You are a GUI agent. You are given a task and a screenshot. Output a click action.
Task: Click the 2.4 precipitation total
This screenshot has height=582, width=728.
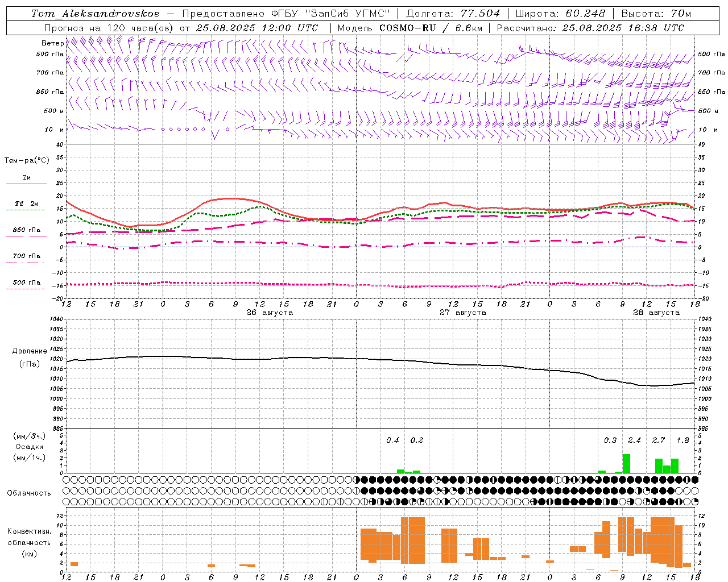(634, 440)
